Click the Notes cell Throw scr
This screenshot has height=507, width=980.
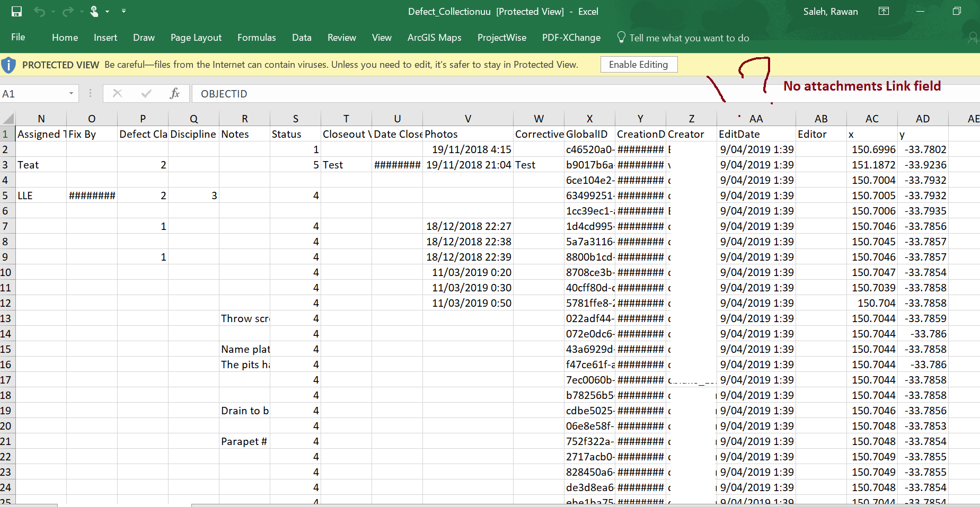(x=245, y=318)
